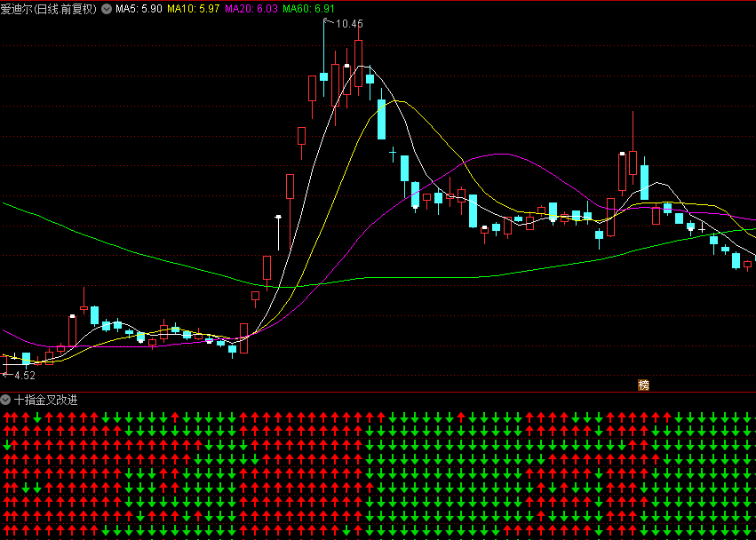Click the 4.52 low price marker

pos(25,375)
